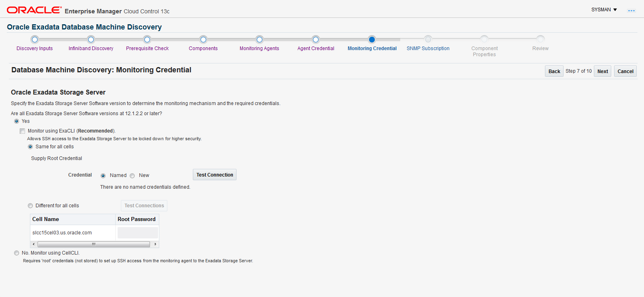Select the Yes radio button
The height and width of the screenshot is (297, 644).
tap(17, 121)
